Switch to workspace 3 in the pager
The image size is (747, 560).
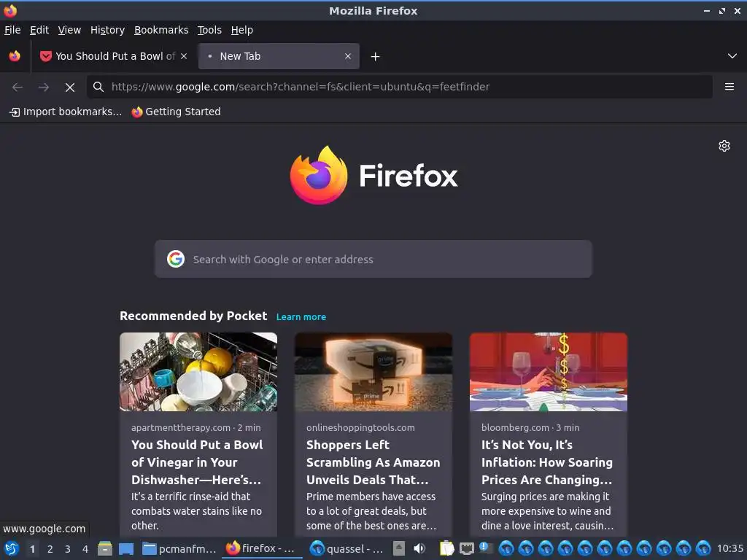pyautogui.click(x=68, y=549)
